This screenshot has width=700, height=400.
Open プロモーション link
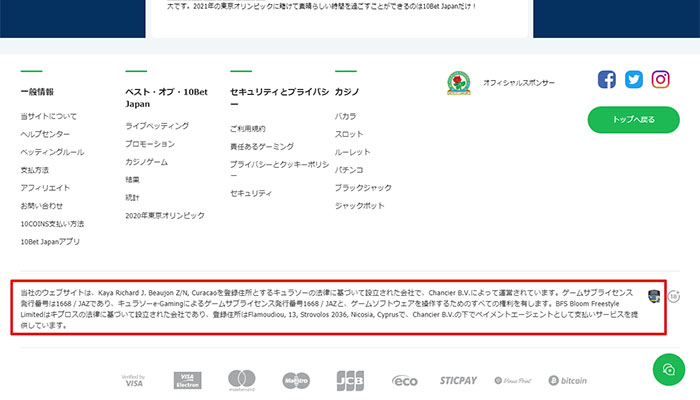[x=150, y=144]
